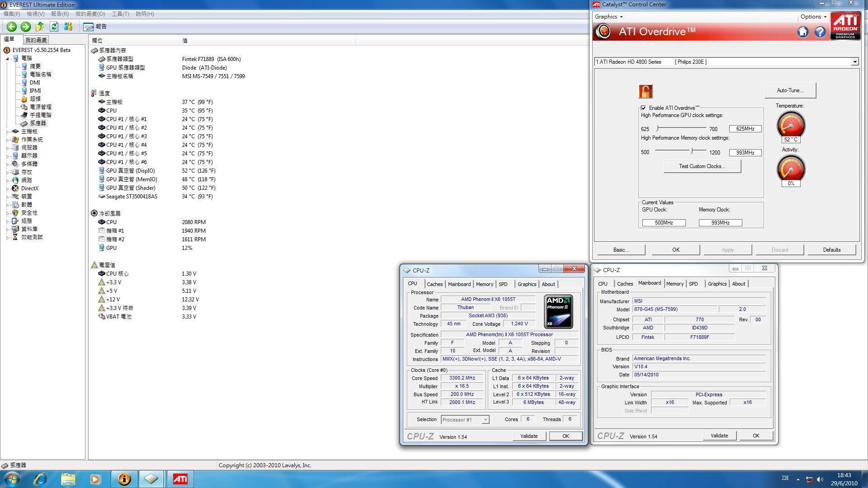Open 我的最愛(O) favorites menu
The image size is (868, 488).
pos(90,14)
